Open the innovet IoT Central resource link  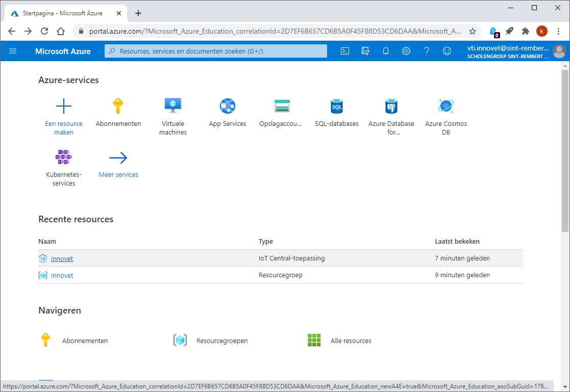(x=62, y=258)
